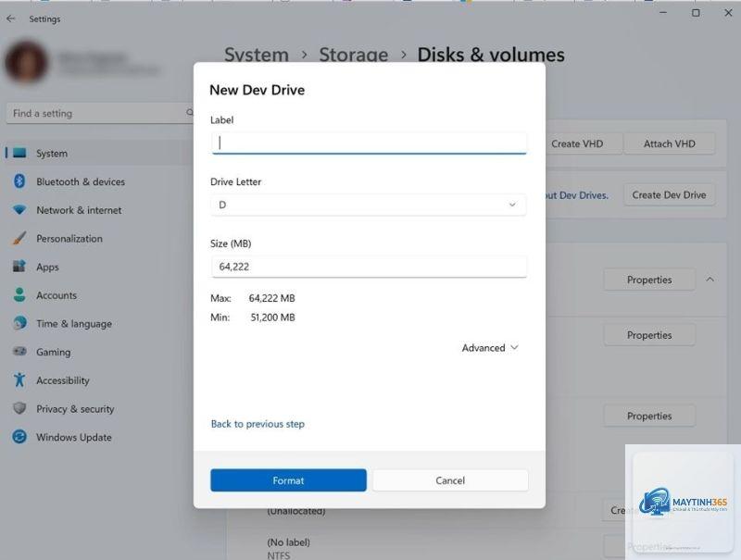Screen dimensions: 741x560
Task: Click the Cancel button
Action: (x=450, y=480)
